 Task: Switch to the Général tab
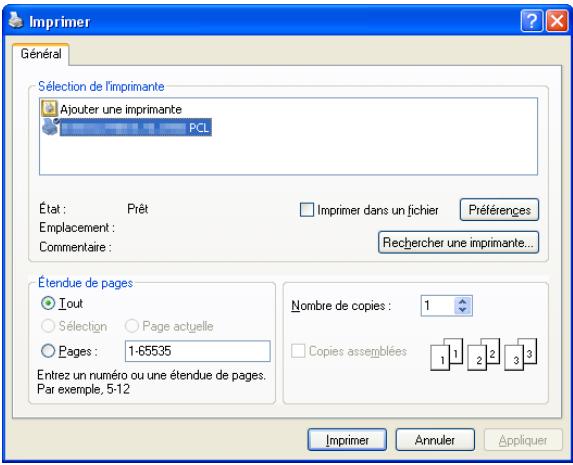click(41, 54)
